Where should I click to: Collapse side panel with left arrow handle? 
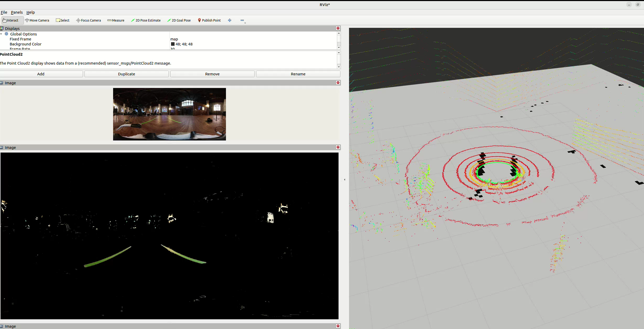345,180
